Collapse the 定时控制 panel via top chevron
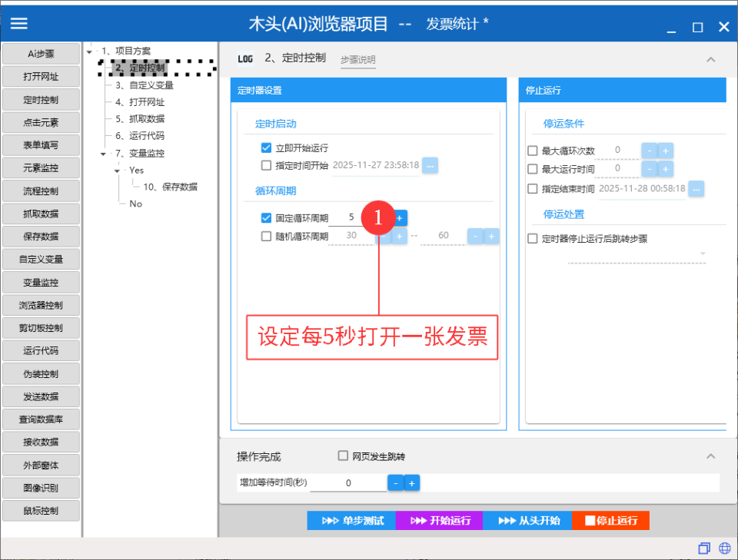This screenshot has height=560, width=738. pyautogui.click(x=711, y=58)
